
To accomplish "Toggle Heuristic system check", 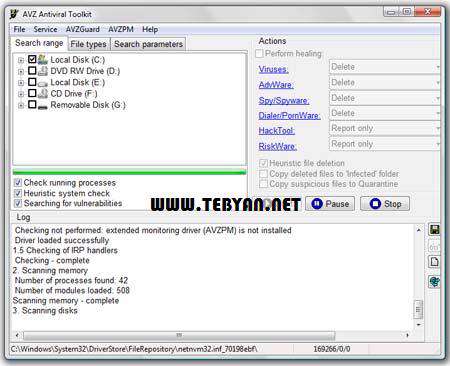I will (18, 193).
